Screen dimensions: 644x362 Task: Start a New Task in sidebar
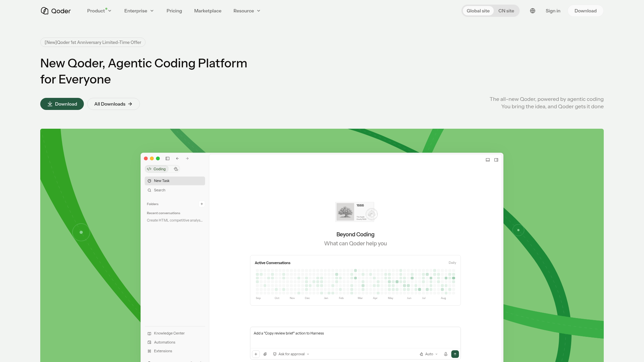[175, 181]
